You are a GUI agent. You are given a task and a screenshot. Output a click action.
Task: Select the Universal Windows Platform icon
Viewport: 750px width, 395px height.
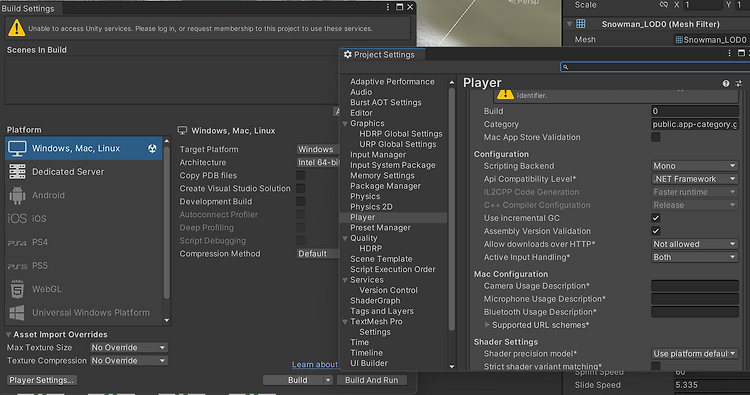tap(17, 313)
